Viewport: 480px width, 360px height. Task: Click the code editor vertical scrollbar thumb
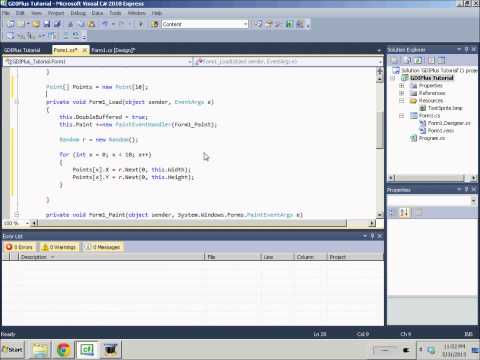tap(380, 130)
